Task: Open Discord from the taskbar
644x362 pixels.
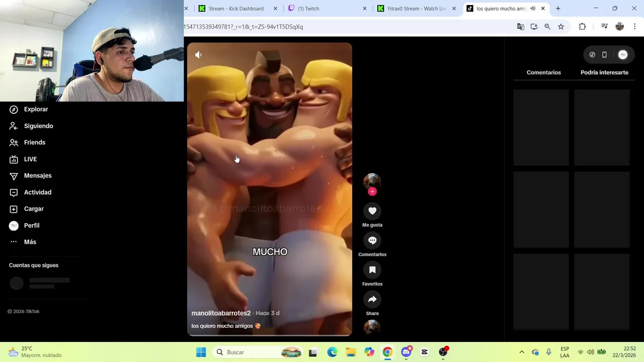Action: pos(407,352)
